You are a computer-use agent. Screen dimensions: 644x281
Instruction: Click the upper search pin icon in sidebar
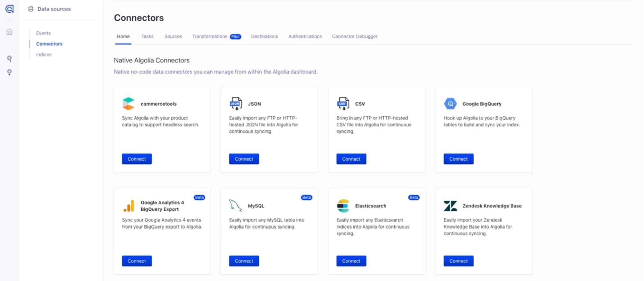(9, 58)
